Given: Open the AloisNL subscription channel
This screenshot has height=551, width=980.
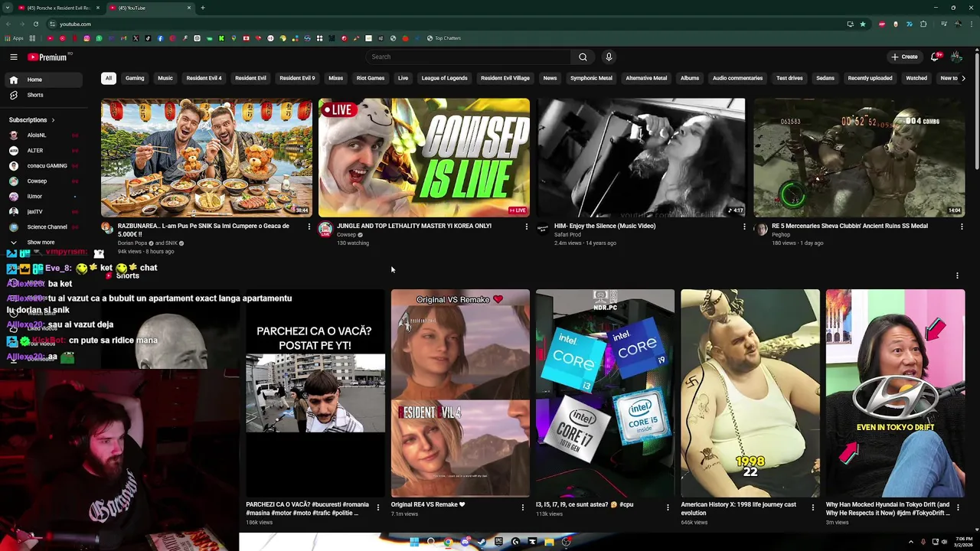Looking at the screenshot, I should [43, 135].
